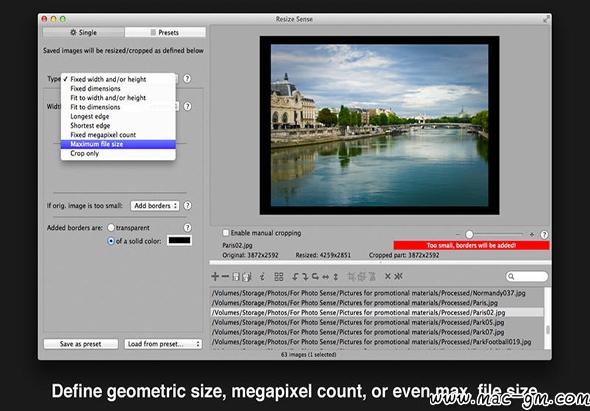Flip image horizontally with the double-arrow icon
The height and width of the screenshot is (411, 590).
[x=325, y=277]
